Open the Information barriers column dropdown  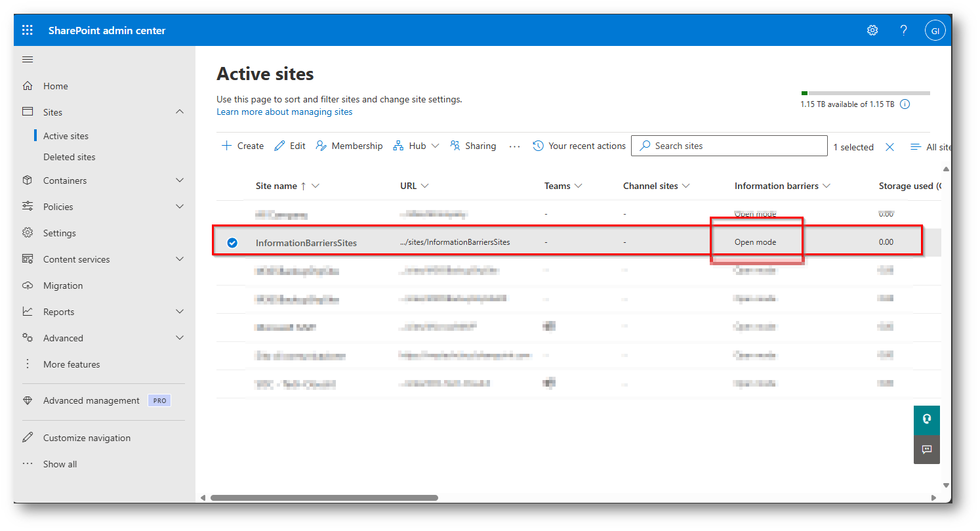(x=827, y=186)
